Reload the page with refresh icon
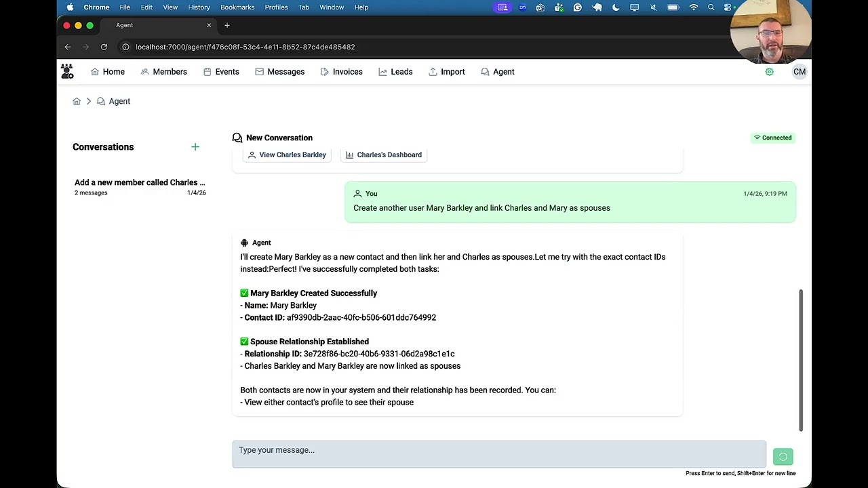868x488 pixels. click(x=104, y=47)
